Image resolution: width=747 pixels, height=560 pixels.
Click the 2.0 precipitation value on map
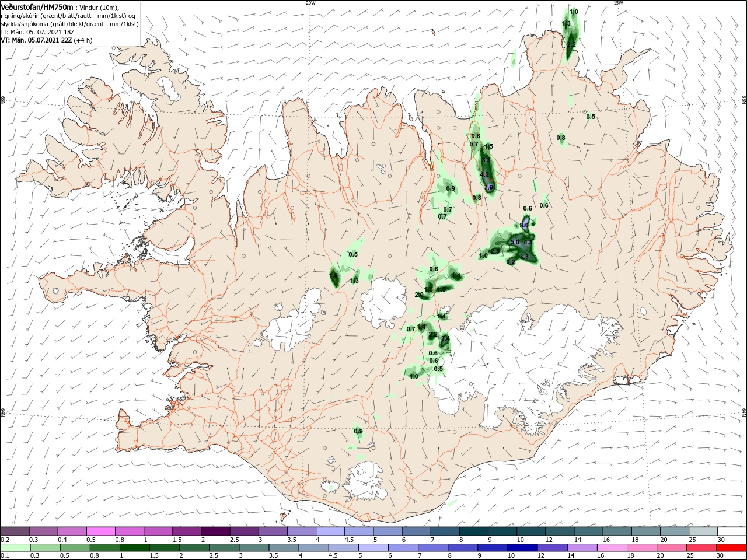(419, 295)
